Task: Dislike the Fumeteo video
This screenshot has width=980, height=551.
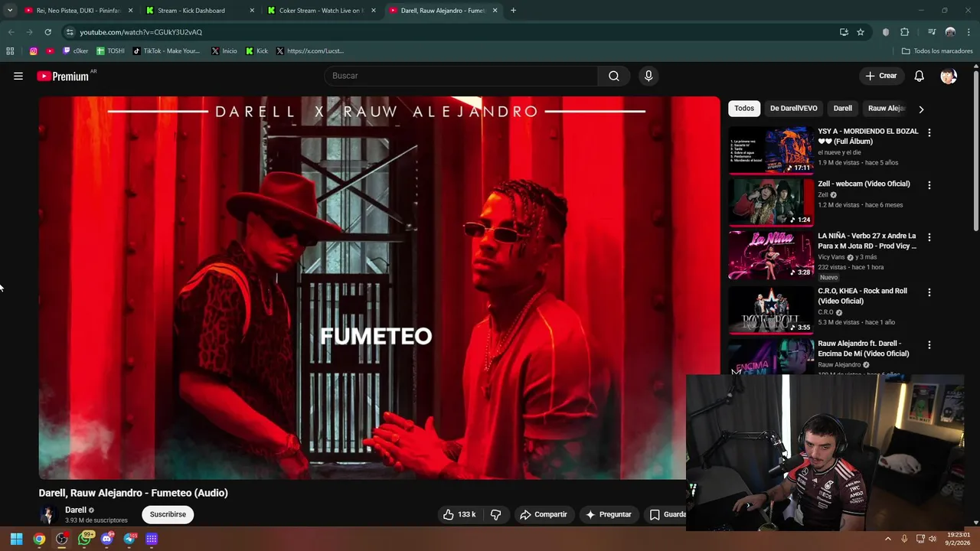Action: (496, 514)
